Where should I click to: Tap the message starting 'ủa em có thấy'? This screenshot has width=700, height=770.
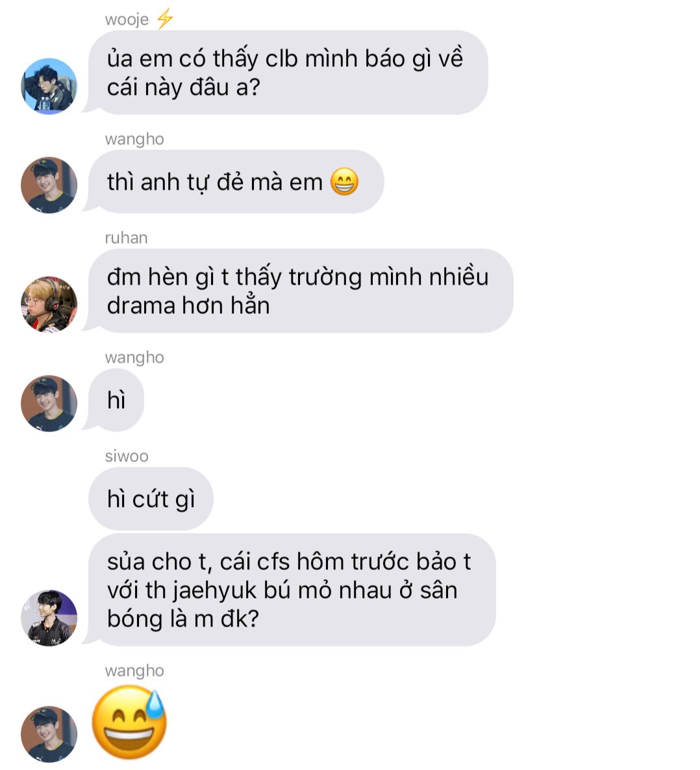(288, 73)
